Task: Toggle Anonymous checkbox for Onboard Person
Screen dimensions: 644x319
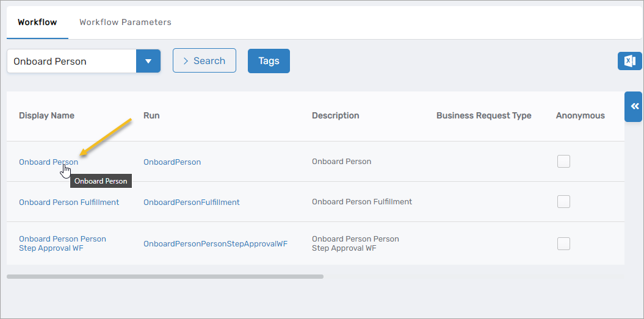Action: (x=563, y=161)
